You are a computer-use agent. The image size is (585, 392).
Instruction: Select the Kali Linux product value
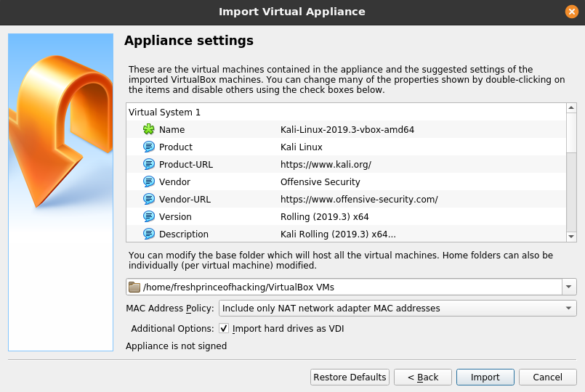(x=302, y=147)
